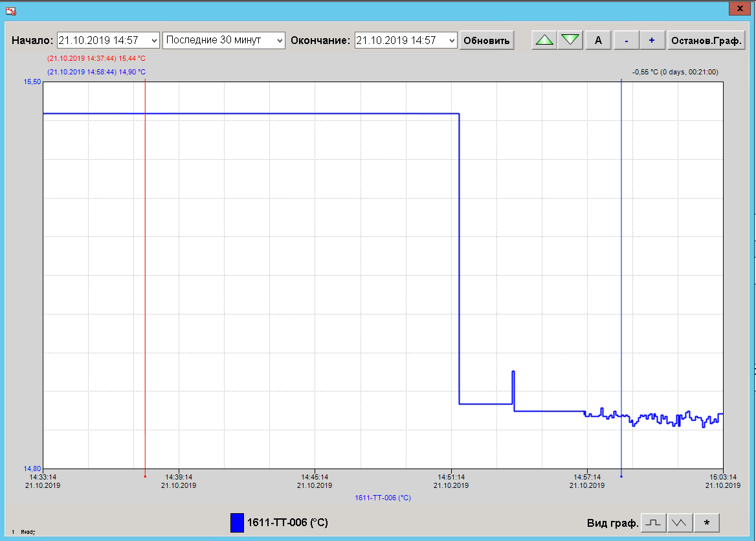Click the blue 1611-TT-006 color swatch

[237, 522]
